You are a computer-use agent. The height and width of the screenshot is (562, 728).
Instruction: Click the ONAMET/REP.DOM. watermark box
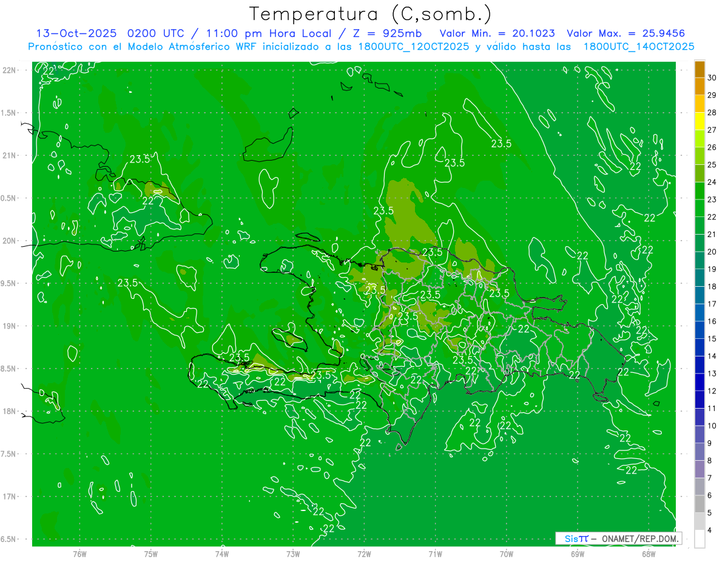pyautogui.click(x=618, y=538)
